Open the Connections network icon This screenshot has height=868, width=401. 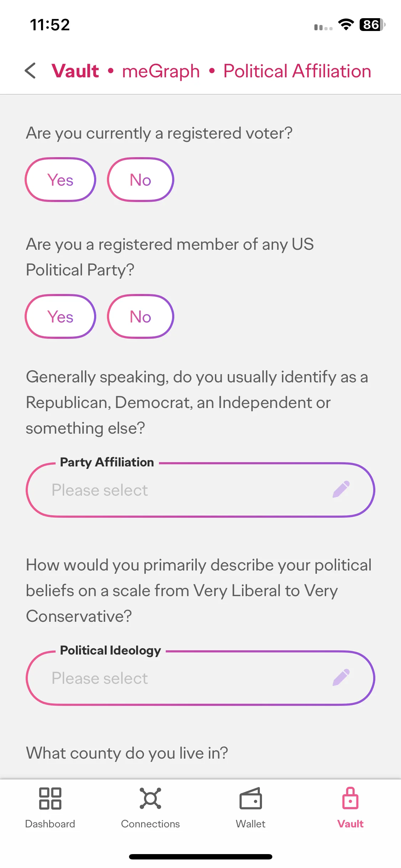tap(150, 798)
